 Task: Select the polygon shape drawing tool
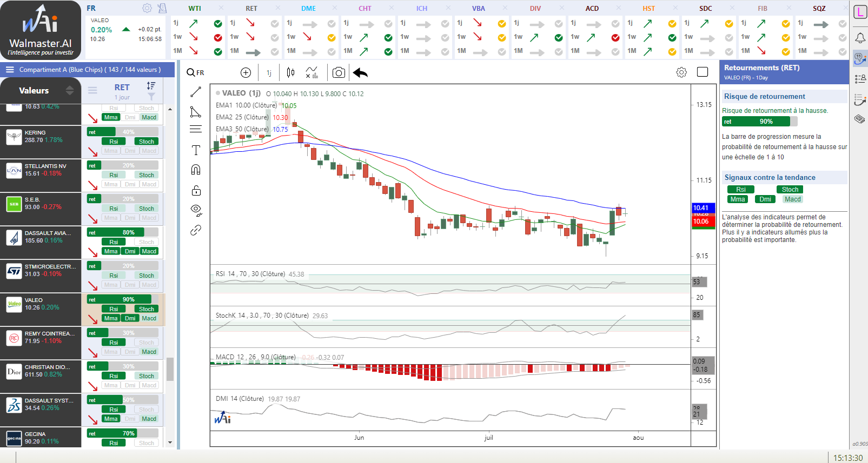(196, 112)
